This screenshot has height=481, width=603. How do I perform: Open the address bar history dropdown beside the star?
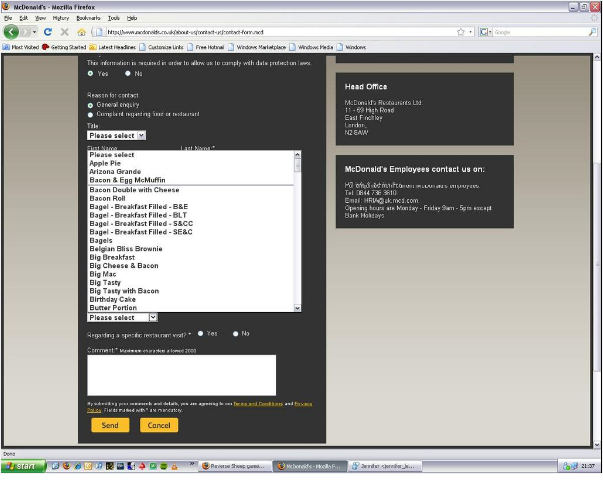coord(471,32)
